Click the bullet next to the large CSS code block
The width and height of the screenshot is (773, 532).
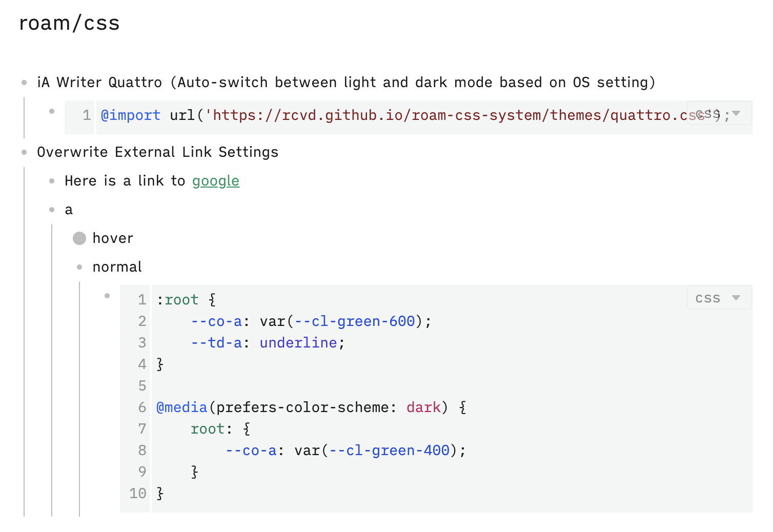[107, 295]
